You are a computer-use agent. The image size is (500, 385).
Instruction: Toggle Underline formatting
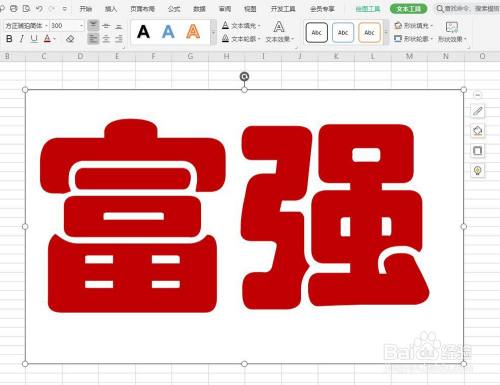point(34,39)
